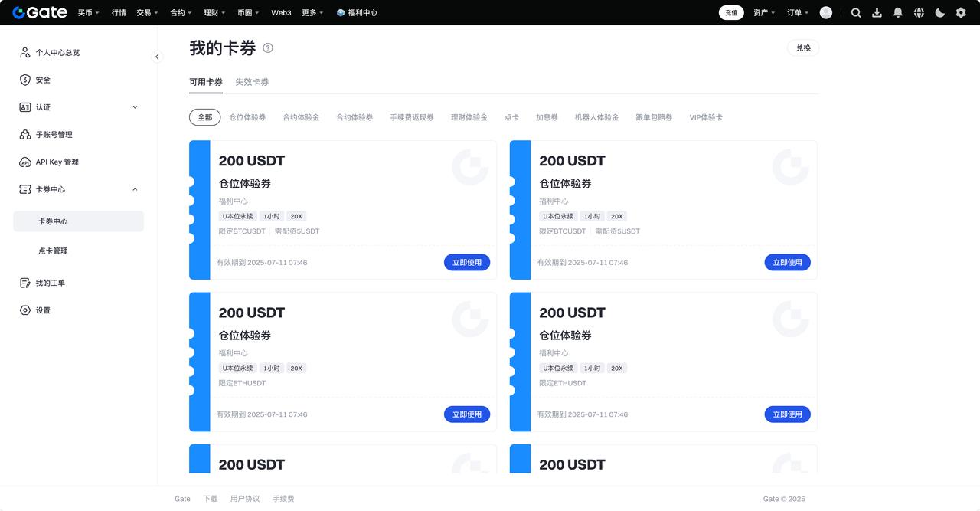980x511 pixels.
Task: Open the 资产 dropdown in the header
Action: pyautogui.click(x=763, y=13)
